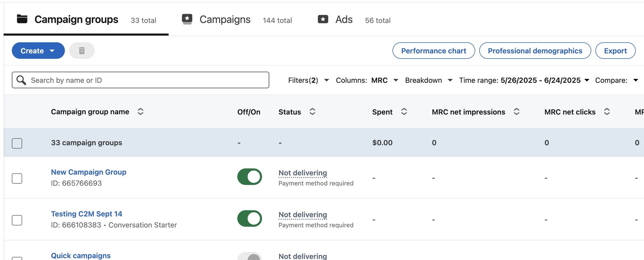Click the ID: 665766693 text

pyautogui.click(x=76, y=183)
